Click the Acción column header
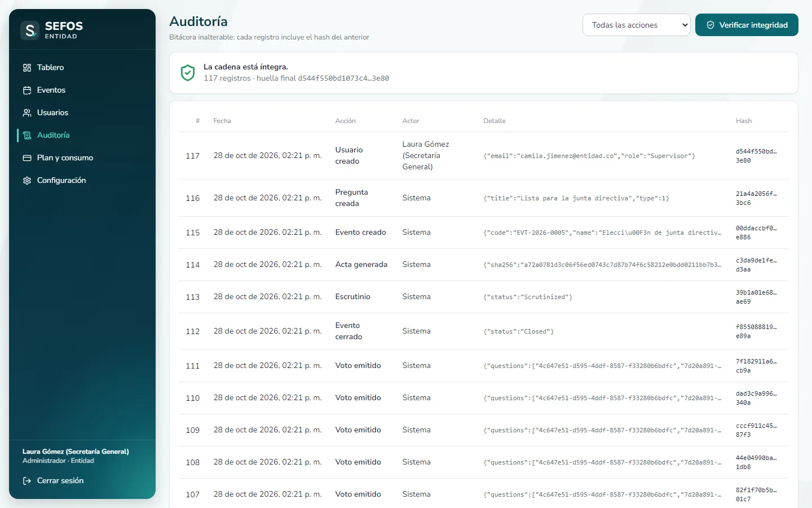This screenshot has height=508, width=812. point(346,121)
